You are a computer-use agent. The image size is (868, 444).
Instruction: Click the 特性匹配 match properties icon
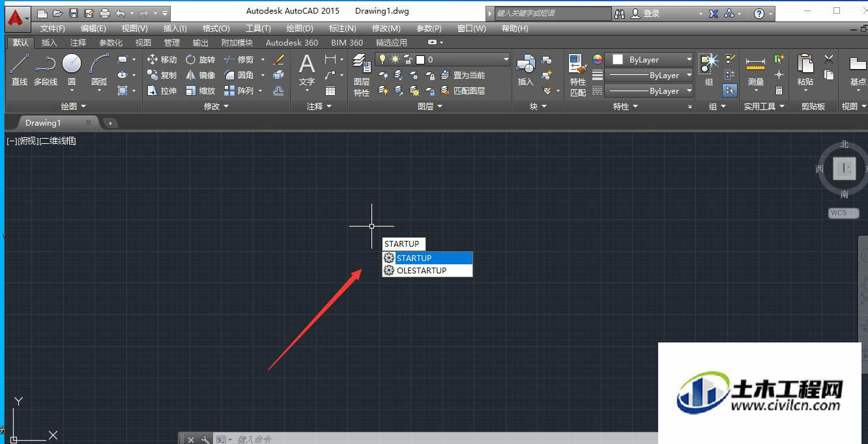578,75
